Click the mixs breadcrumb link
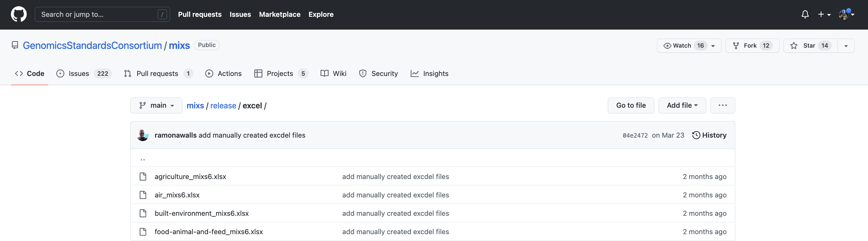This screenshot has height=241, width=868. (x=195, y=106)
